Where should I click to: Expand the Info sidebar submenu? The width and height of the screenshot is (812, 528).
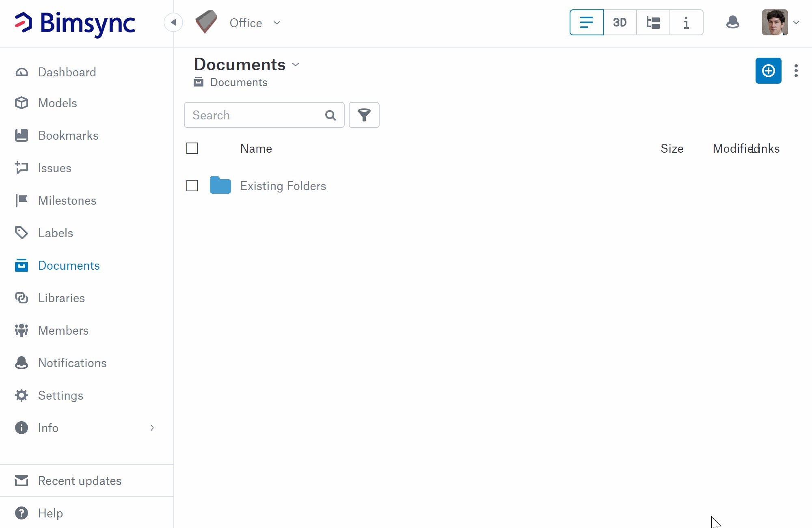(x=152, y=428)
